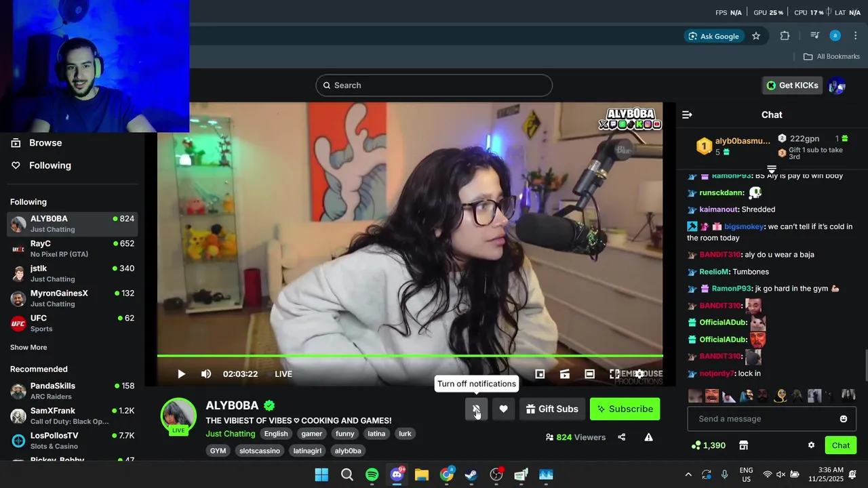The width and height of the screenshot is (868, 488).
Task: Open ALYB0BA in Following list
Action: click(x=72, y=224)
